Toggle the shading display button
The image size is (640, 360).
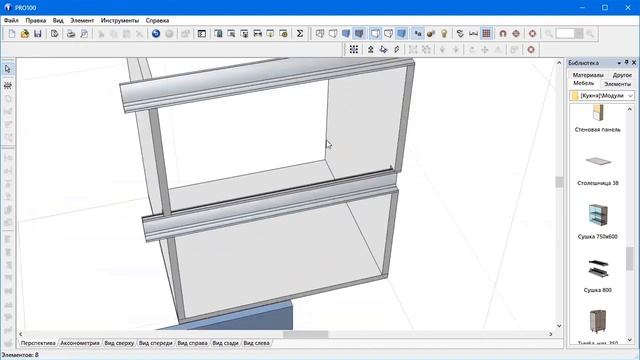(x=401, y=34)
